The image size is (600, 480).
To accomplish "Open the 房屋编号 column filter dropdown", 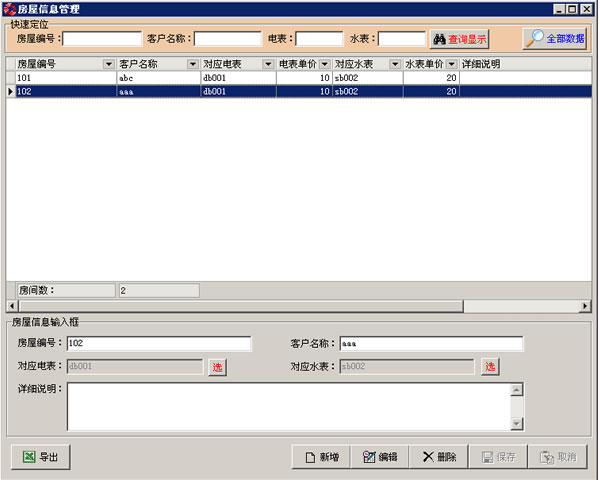I will (x=109, y=64).
